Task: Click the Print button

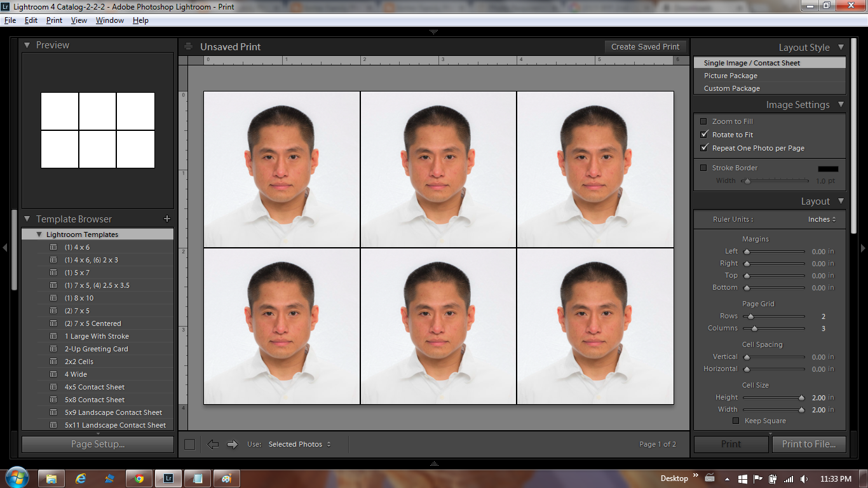Action: click(x=731, y=444)
